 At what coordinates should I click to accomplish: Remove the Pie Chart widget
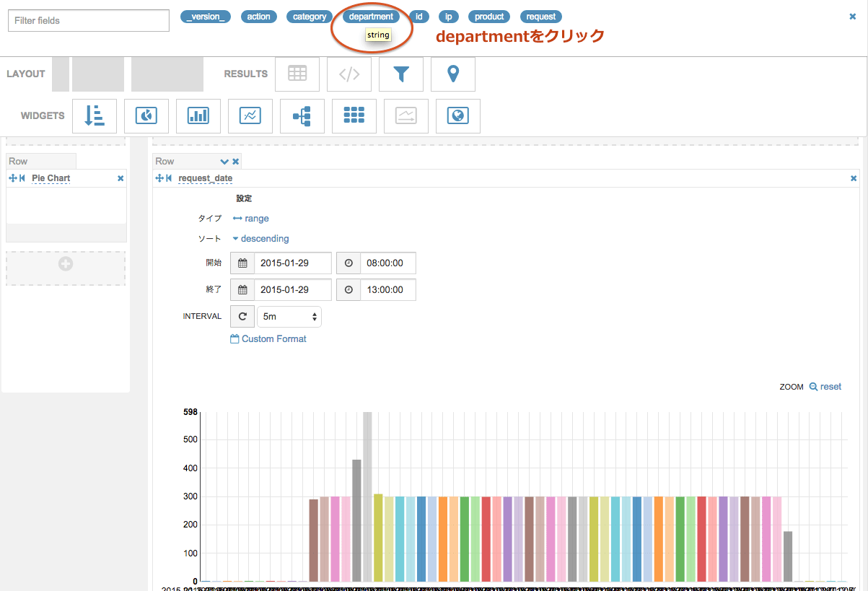click(120, 178)
